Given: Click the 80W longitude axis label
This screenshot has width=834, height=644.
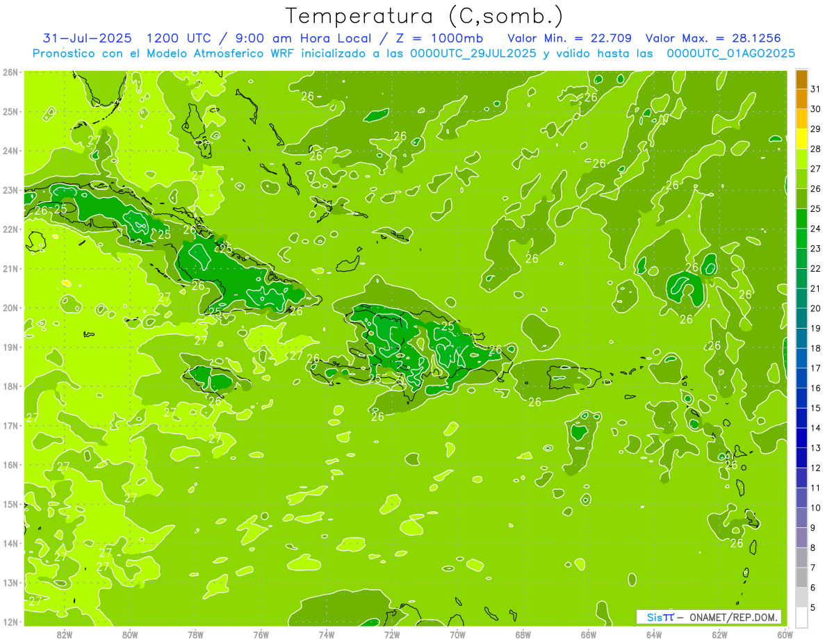Looking at the screenshot, I should (130, 634).
